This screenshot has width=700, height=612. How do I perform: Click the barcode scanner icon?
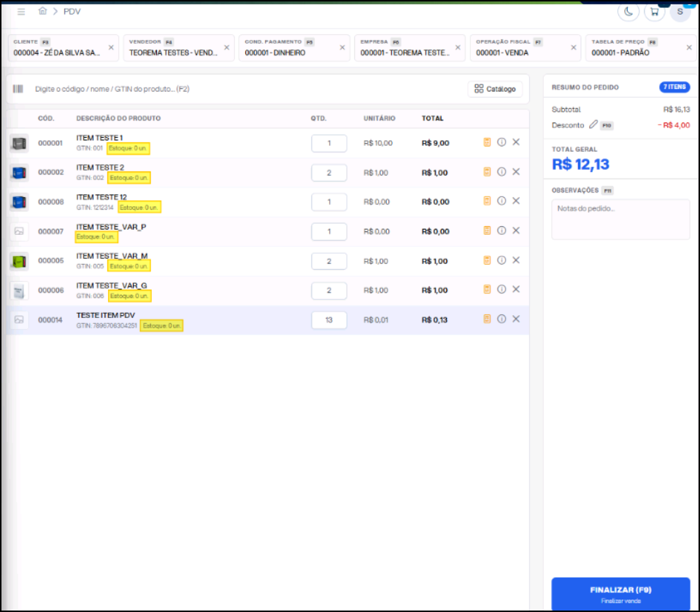pyautogui.click(x=18, y=89)
